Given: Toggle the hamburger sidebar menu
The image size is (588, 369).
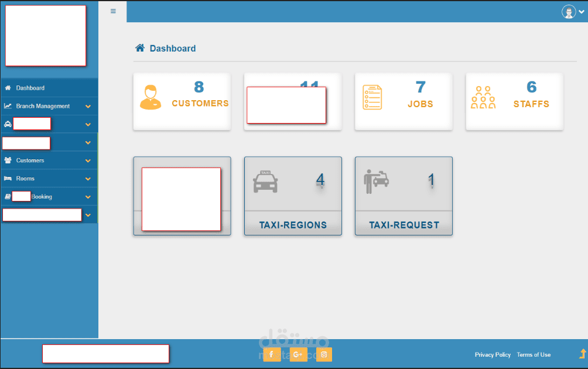Looking at the screenshot, I should pyautogui.click(x=113, y=11).
